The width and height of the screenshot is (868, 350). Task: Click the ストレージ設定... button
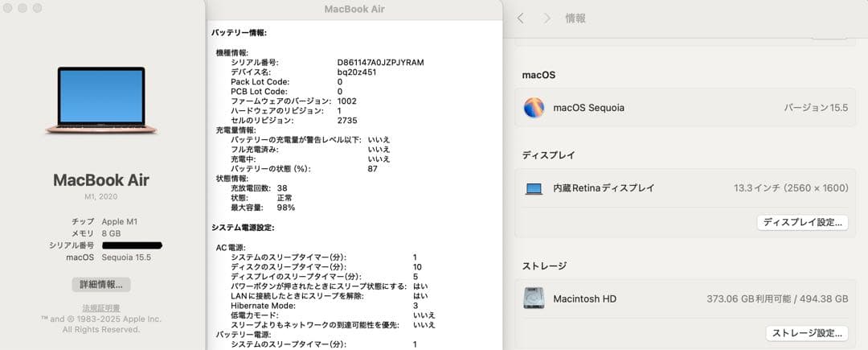[x=807, y=333]
